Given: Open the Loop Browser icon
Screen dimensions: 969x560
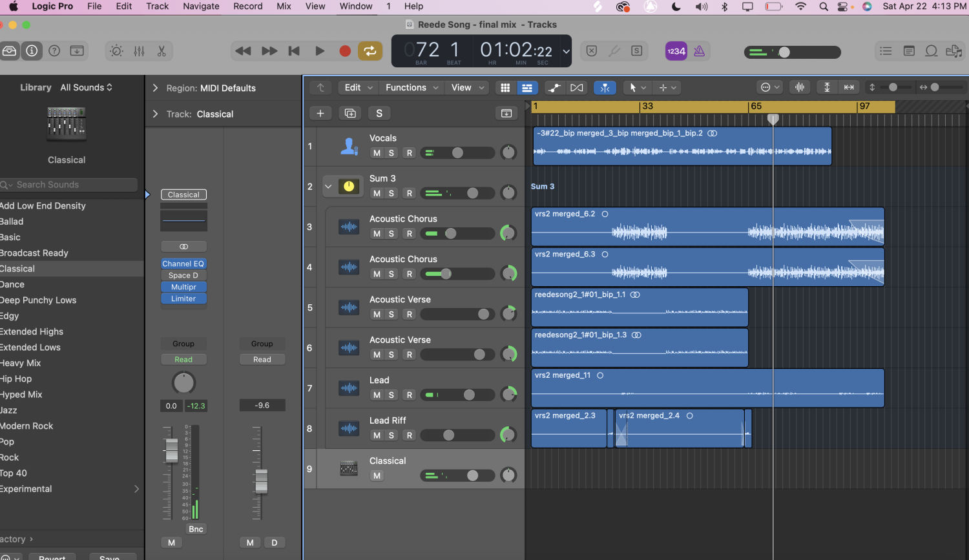Looking at the screenshot, I should pyautogui.click(x=932, y=51).
